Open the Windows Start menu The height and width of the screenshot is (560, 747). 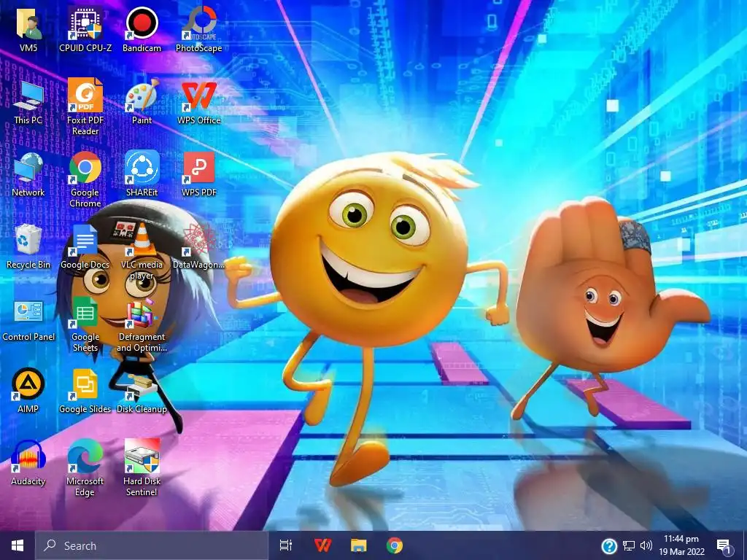pos(18,545)
